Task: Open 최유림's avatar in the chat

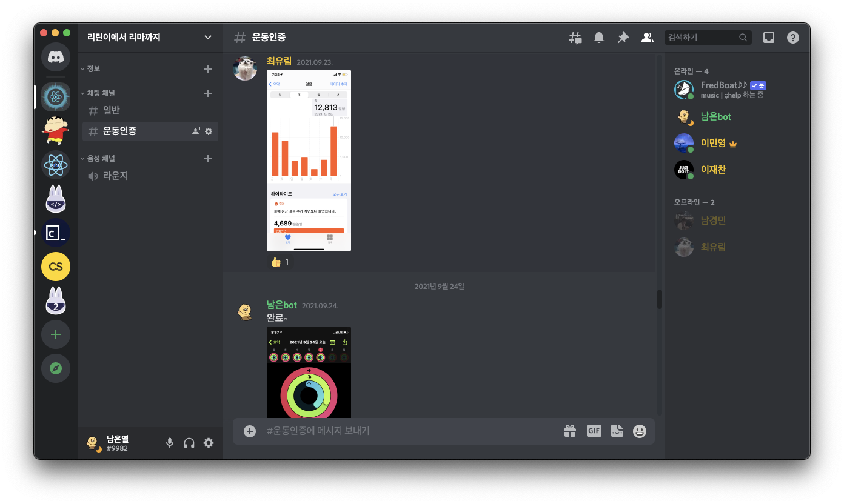Action: 245,68
